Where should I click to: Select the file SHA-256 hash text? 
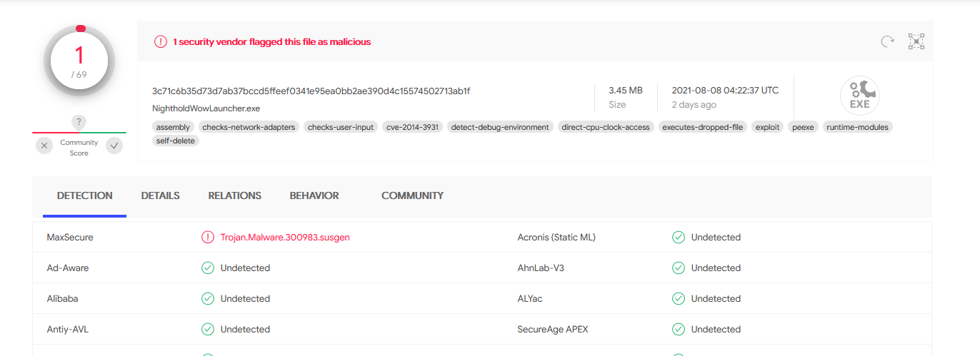coord(311,91)
